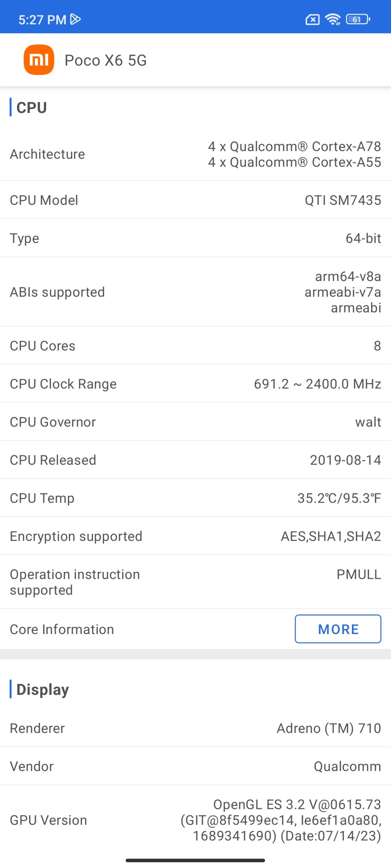Tap the bottom navigation gesture bar

click(195, 860)
